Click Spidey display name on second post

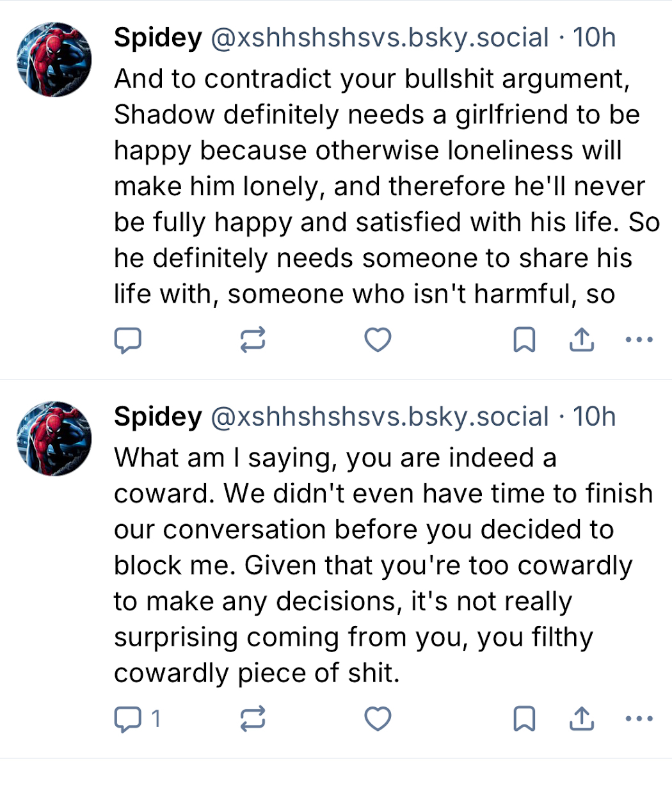(x=157, y=417)
